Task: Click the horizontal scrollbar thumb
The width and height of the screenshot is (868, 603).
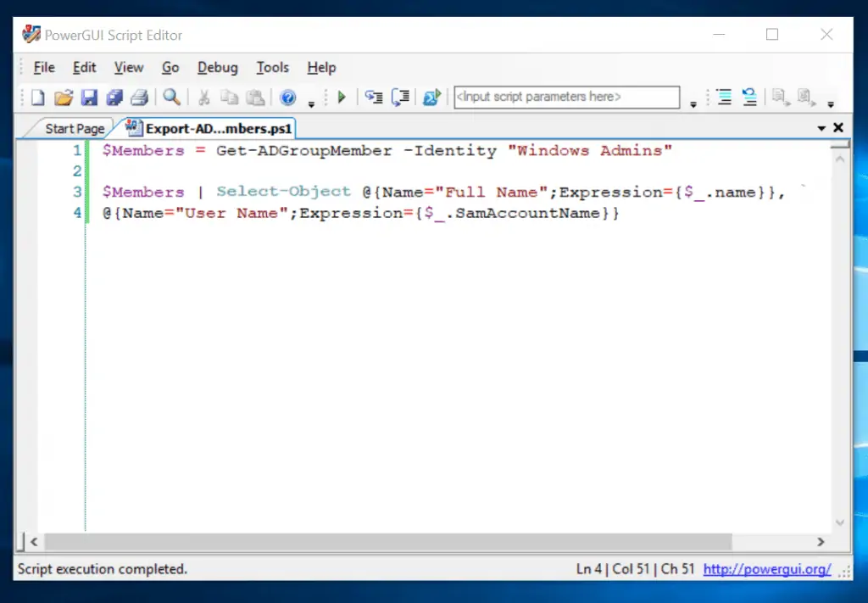Action: (x=388, y=542)
